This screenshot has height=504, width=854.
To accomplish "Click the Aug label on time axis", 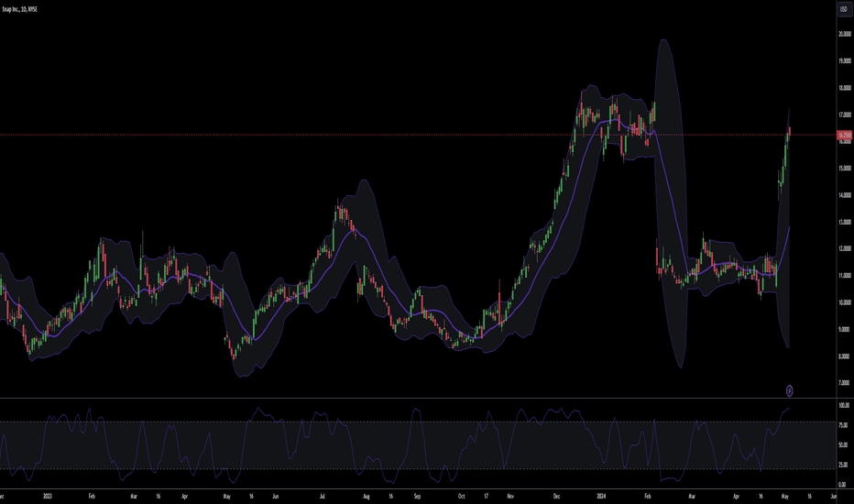I will (367, 497).
